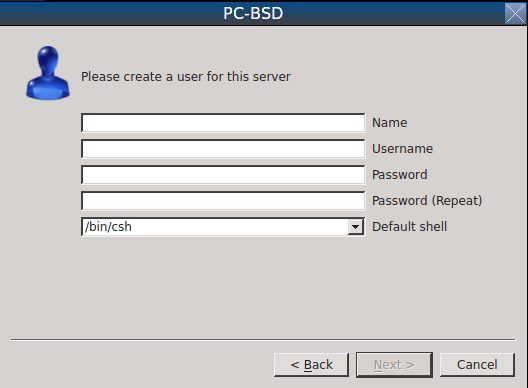The image size is (528, 388).
Task: Expand the Default shell dropdown arrow
Action: 355,227
